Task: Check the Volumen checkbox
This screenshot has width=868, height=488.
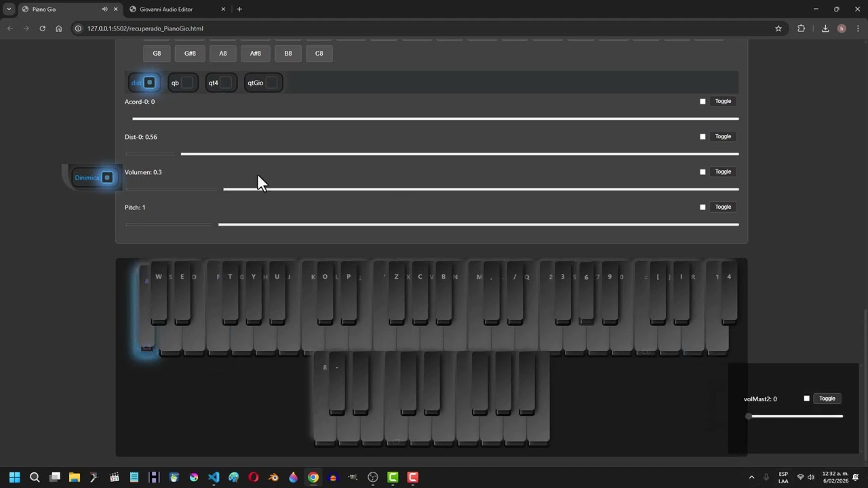Action: point(703,171)
